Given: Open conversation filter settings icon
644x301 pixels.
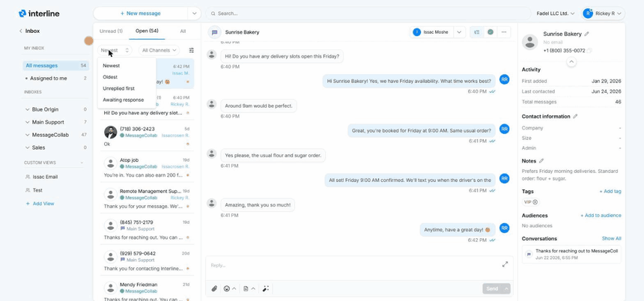Looking at the screenshot, I should [192, 50].
